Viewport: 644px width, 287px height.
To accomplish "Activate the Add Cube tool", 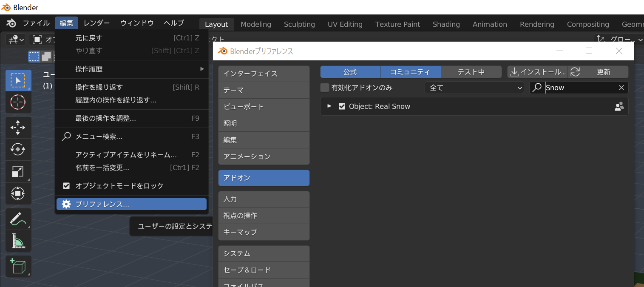I will (18, 266).
